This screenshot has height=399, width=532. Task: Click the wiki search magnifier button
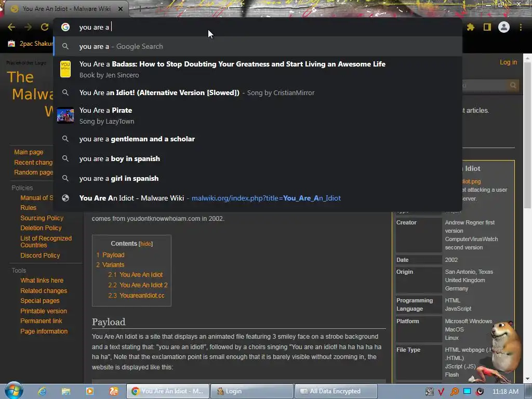point(513,85)
